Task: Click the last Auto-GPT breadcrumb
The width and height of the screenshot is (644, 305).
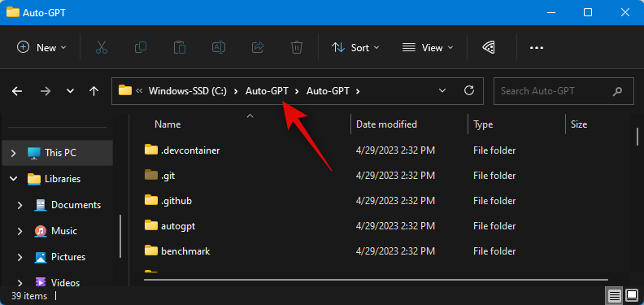Action: [328, 91]
